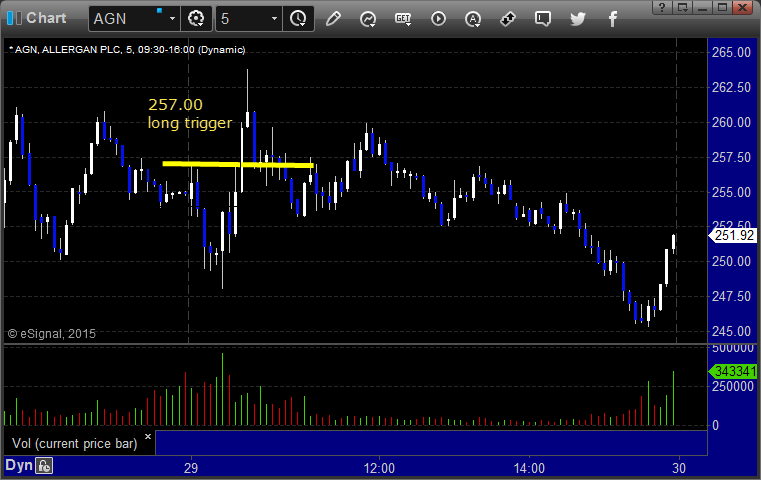The height and width of the screenshot is (480, 761).
Task: Click the Chart title text
Action: point(46,18)
